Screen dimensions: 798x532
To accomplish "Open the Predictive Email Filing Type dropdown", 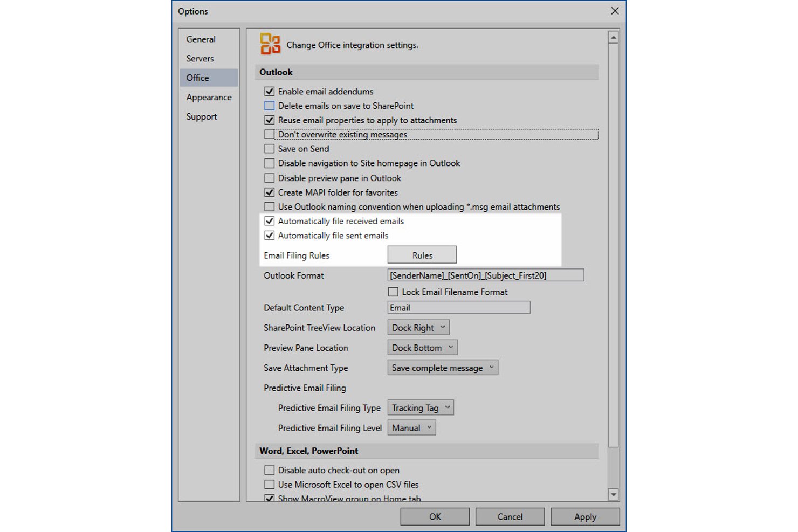I will [421, 408].
